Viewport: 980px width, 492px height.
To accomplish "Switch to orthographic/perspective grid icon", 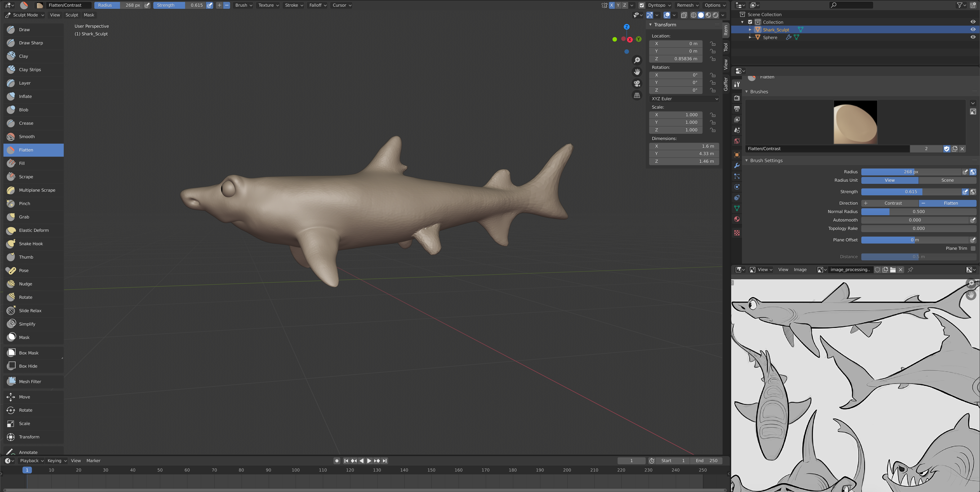I will tap(637, 95).
